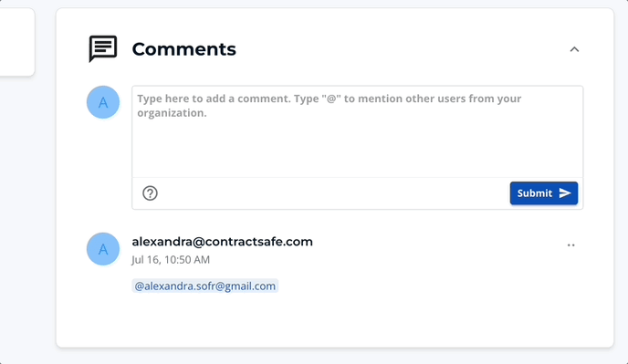Select the user avatar beside the comment box
This screenshot has height=364, width=628.
click(x=103, y=102)
